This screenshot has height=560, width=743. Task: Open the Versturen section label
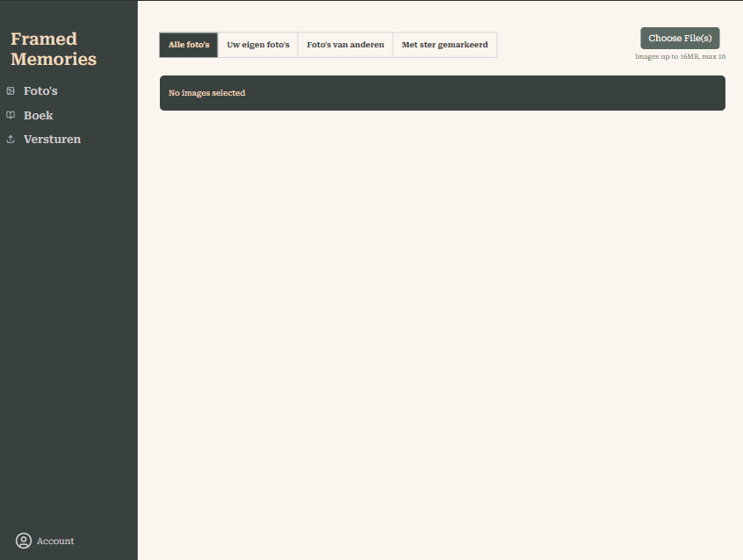tap(52, 139)
